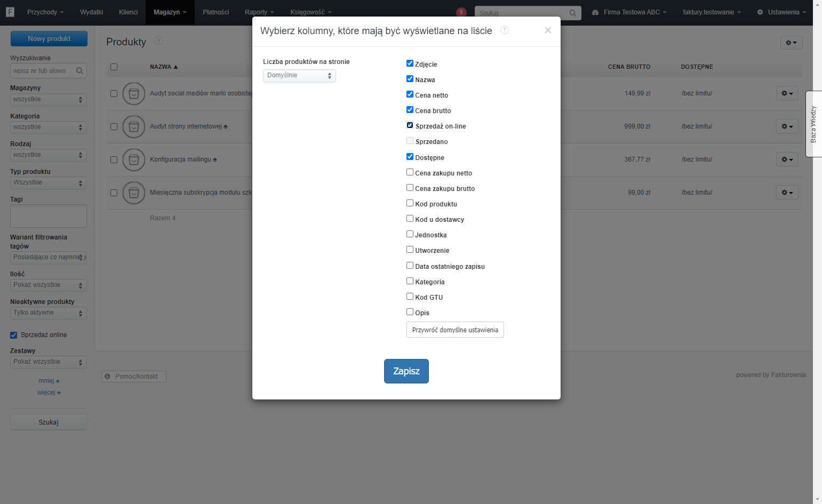Uncheck the Zdjęcie column checkbox
Image resolution: width=822 pixels, height=504 pixels.
410,63
